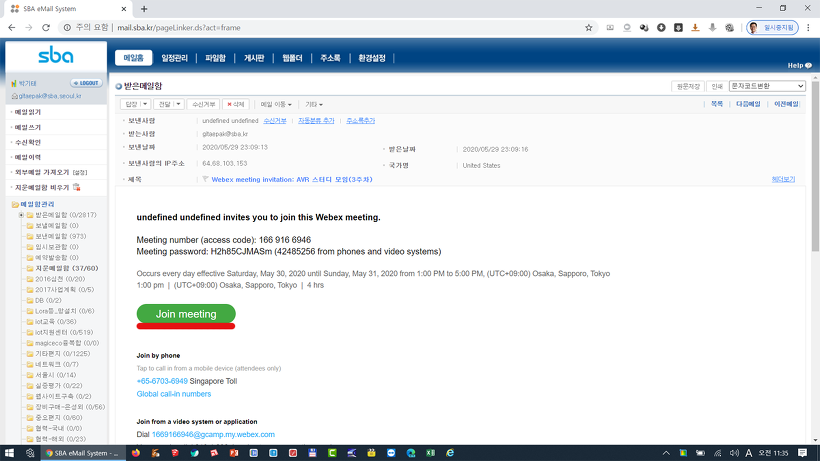Click the 수신거부 link beside sender
This screenshot has height=461, width=820.
(x=275, y=121)
